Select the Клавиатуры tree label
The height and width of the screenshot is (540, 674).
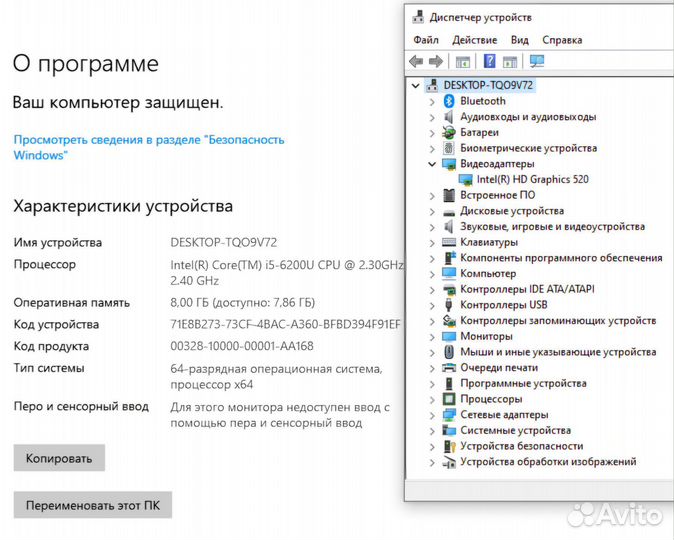pyautogui.click(x=489, y=242)
